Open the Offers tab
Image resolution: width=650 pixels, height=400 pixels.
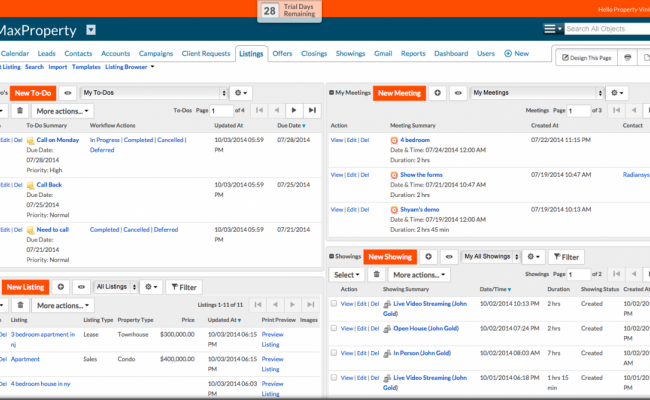coord(282,53)
